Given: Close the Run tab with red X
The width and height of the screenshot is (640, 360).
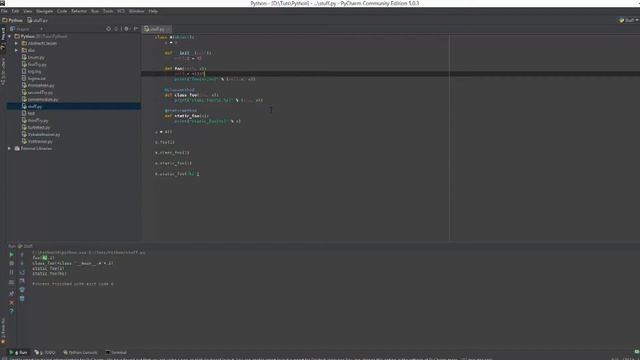Looking at the screenshot, I should point(11,302).
